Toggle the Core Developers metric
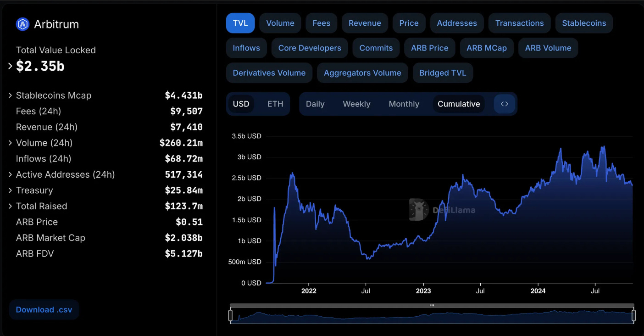Image resolution: width=644 pixels, height=336 pixels. (310, 48)
